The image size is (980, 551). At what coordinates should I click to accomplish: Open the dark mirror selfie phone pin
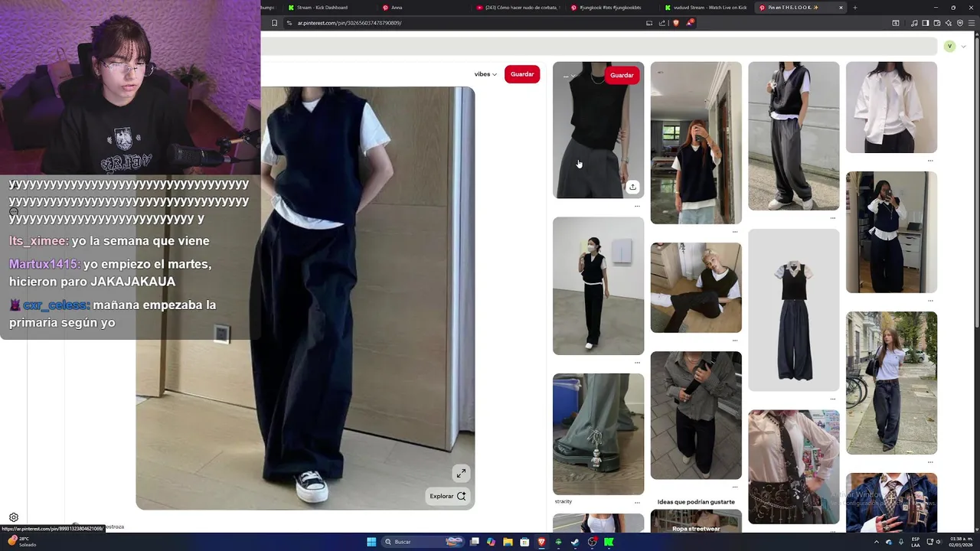pos(891,232)
